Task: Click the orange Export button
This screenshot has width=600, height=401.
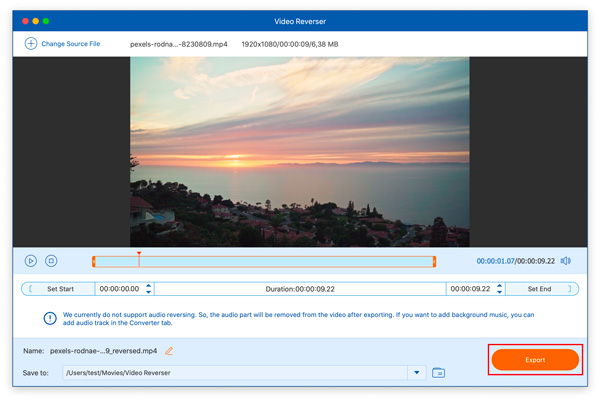Action: point(535,359)
